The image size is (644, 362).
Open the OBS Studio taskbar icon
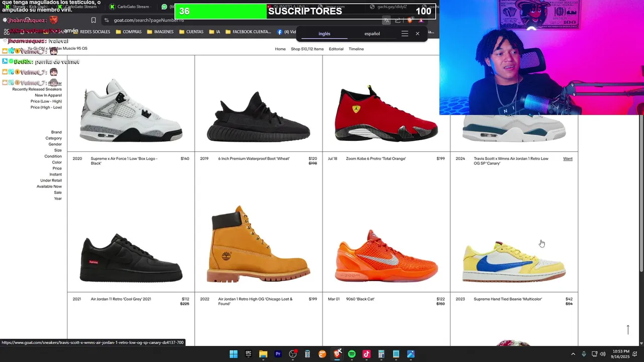pyautogui.click(x=293, y=354)
